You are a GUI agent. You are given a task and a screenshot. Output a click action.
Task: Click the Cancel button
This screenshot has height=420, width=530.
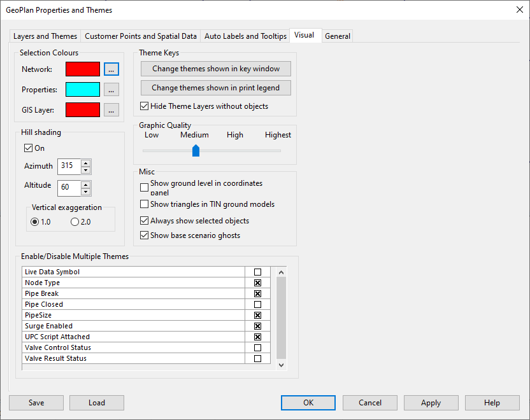pos(370,403)
